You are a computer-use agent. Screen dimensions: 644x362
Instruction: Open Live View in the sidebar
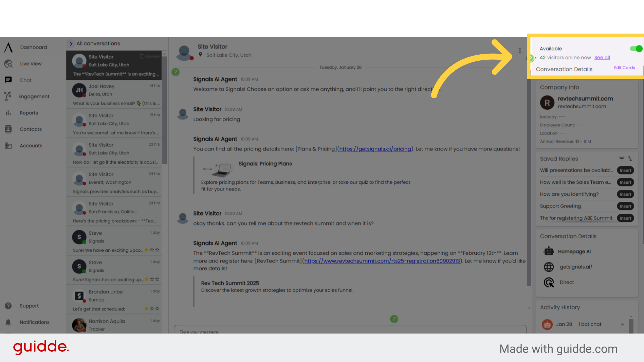[31, 64]
